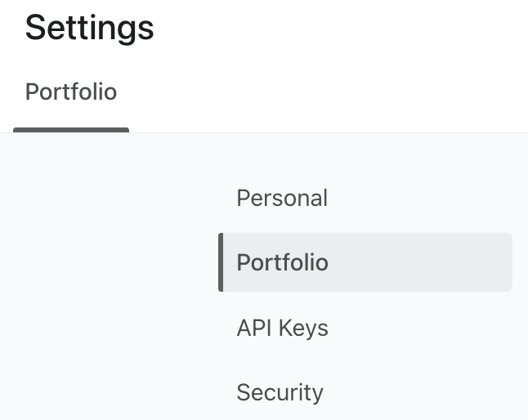The image size is (528, 420).
Task: Select the Personal navigation entry
Action: click(282, 199)
